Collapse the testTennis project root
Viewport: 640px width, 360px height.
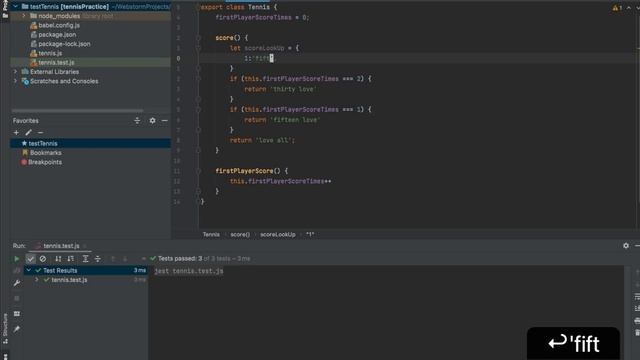pyautogui.click(x=16, y=7)
